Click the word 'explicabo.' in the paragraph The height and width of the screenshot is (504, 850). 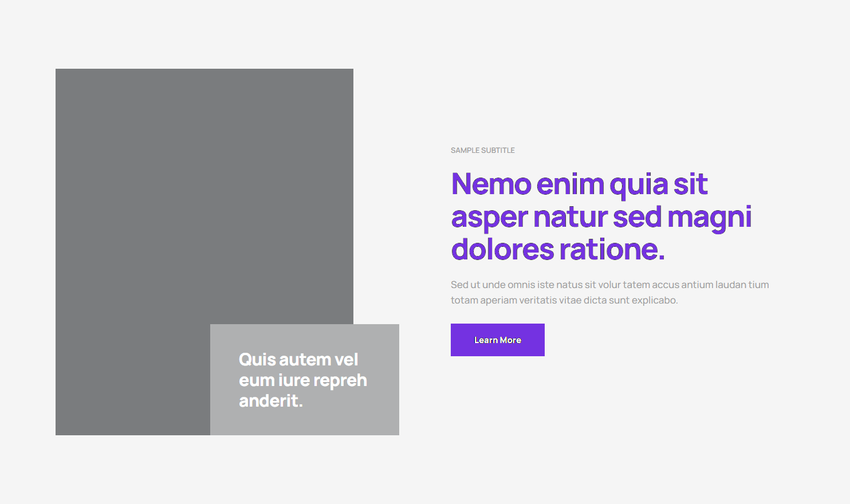(654, 300)
